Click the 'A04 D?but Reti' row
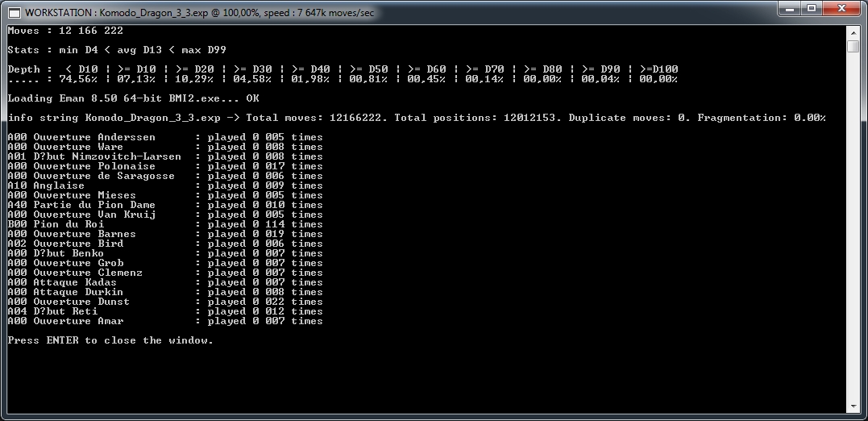The width and height of the screenshot is (868, 421). pos(165,311)
